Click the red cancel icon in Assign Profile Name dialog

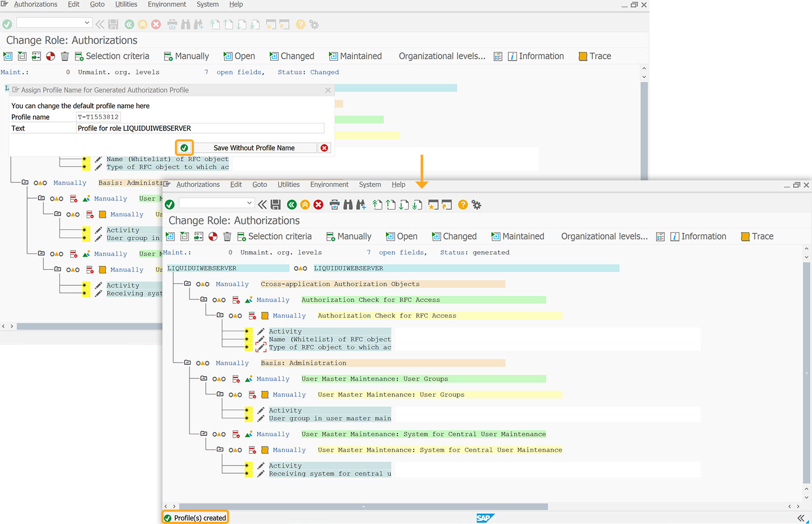(324, 148)
